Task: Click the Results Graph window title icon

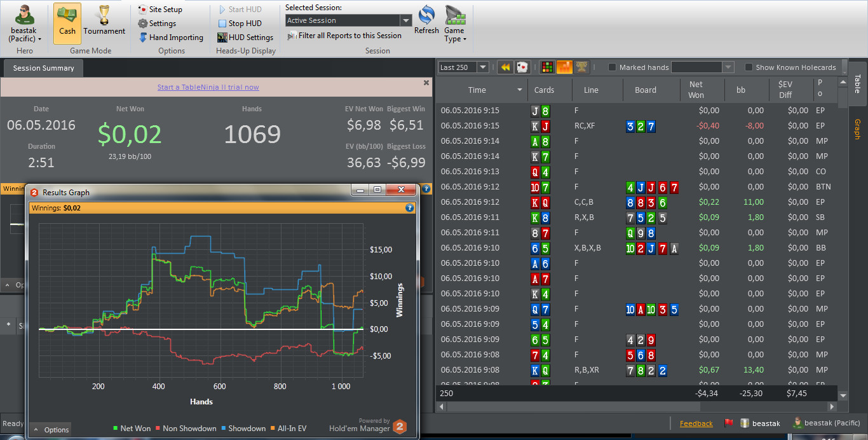Action: [x=34, y=192]
